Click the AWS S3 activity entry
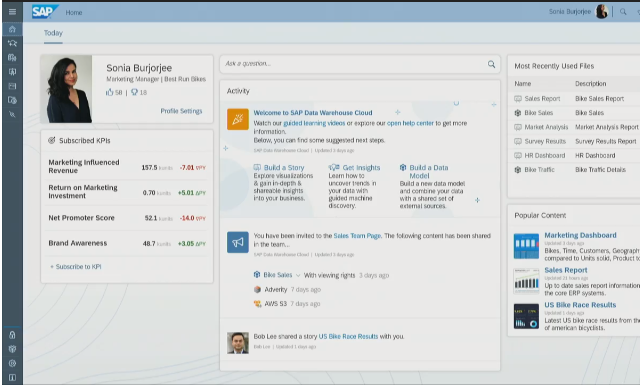This screenshot has height=387, width=640. click(x=287, y=304)
